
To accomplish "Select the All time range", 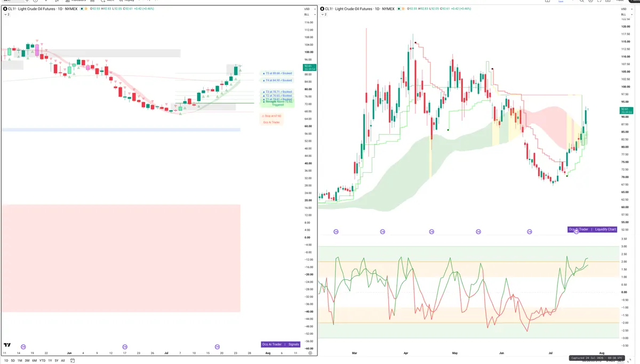I will (63, 361).
